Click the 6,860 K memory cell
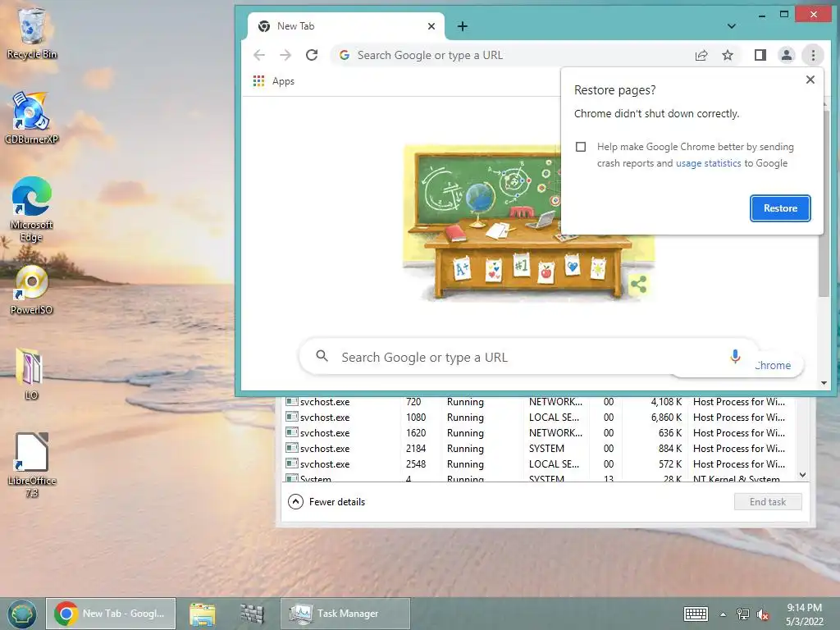Image resolution: width=840 pixels, height=630 pixels. point(666,418)
